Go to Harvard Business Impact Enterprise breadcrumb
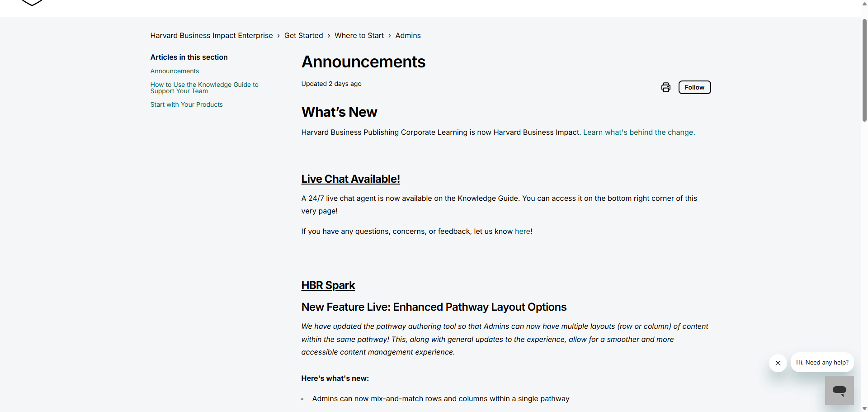The image size is (868, 412). click(x=211, y=35)
